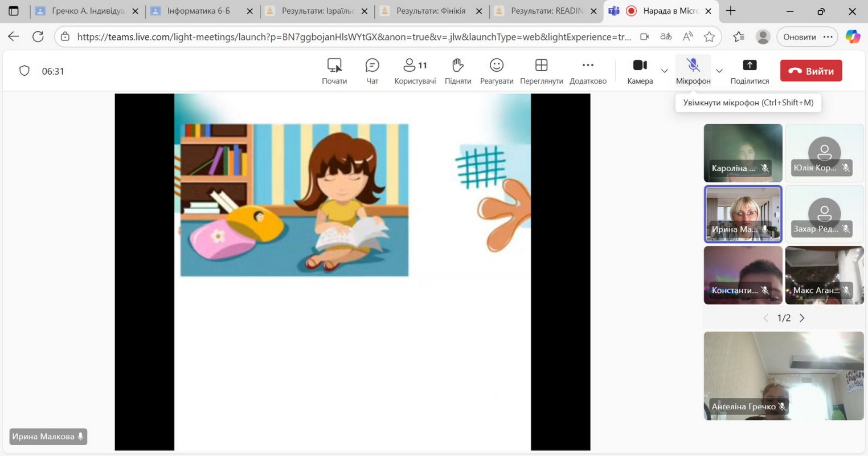Open the Реагувати reactions menu
868x456 pixels.
point(496,71)
